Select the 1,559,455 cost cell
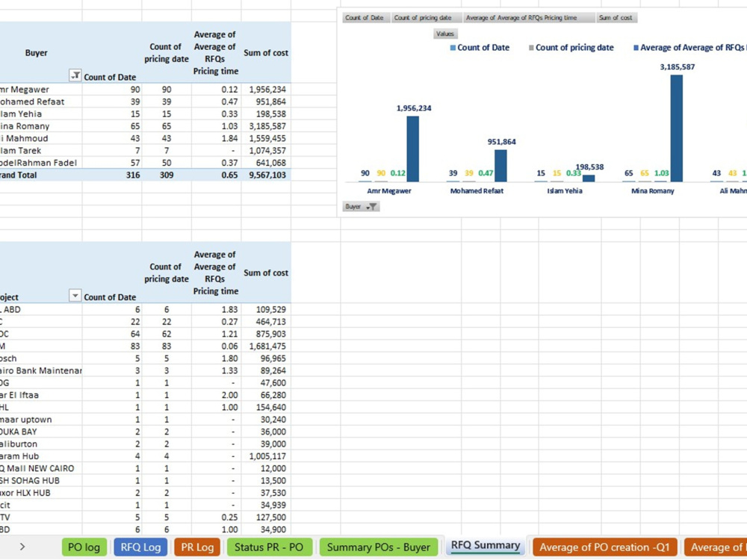Viewport: 747px width, 560px height. (x=265, y=138)
